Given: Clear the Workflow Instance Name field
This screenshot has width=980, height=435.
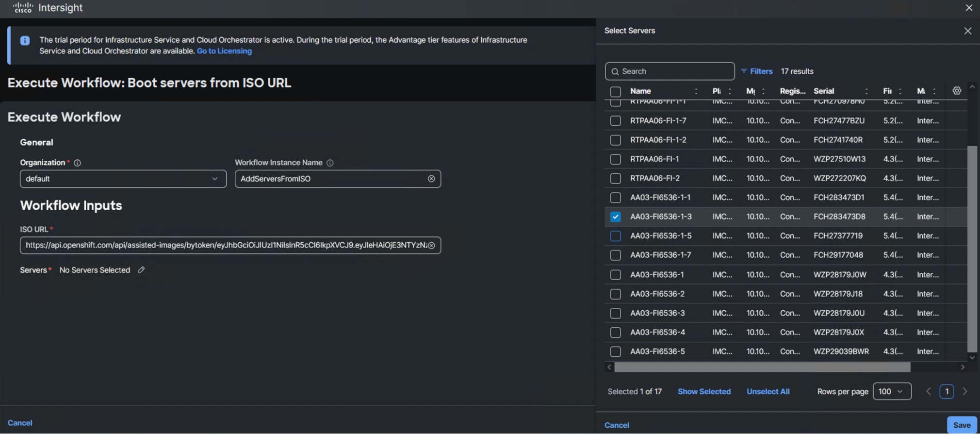Looking at the screenshot, I should (431, 179).
